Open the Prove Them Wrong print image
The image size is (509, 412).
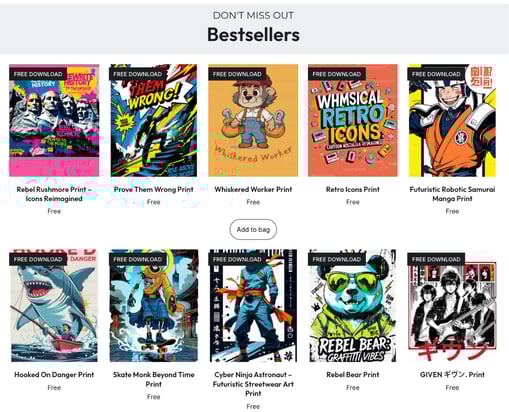click(153, 120)
